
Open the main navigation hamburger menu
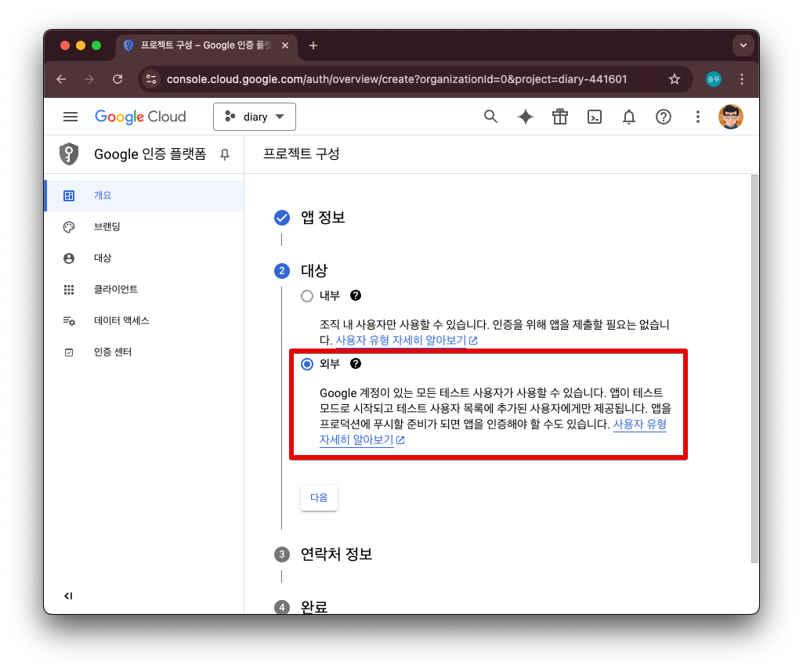(71, 117)
